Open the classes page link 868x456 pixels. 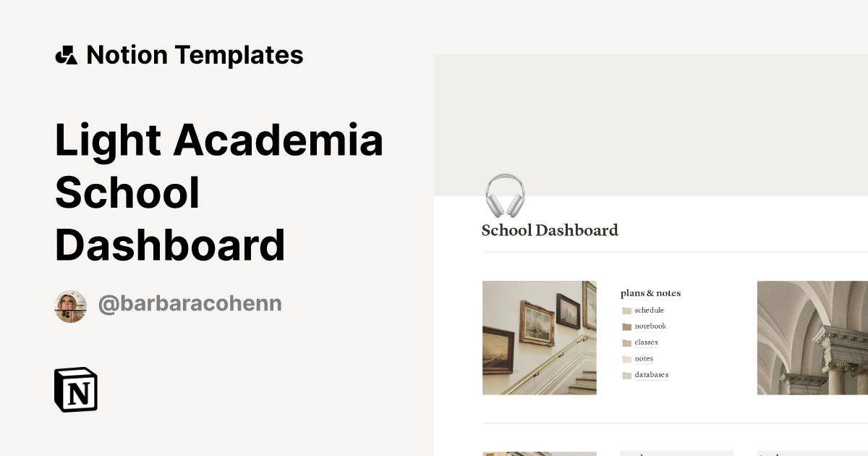point(646,342)
